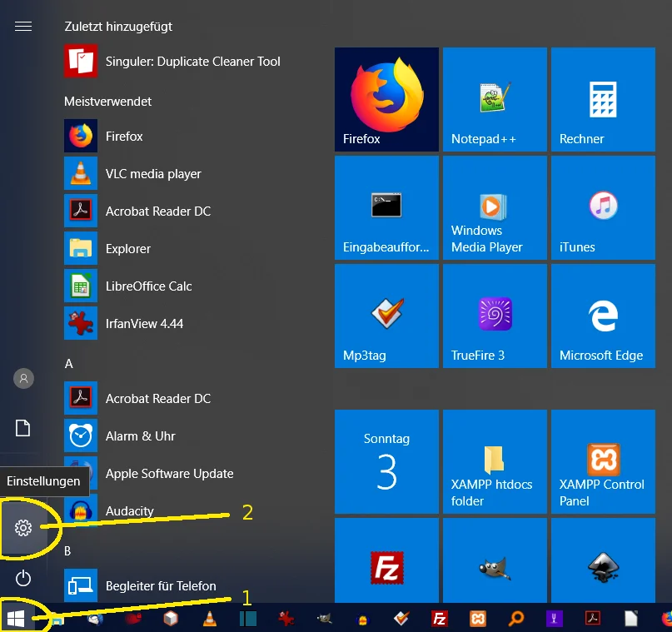Open the Windows Media Player tile
Image resolution: width=672 pixels, height=632 pixels.
click(x=495, y=208)
